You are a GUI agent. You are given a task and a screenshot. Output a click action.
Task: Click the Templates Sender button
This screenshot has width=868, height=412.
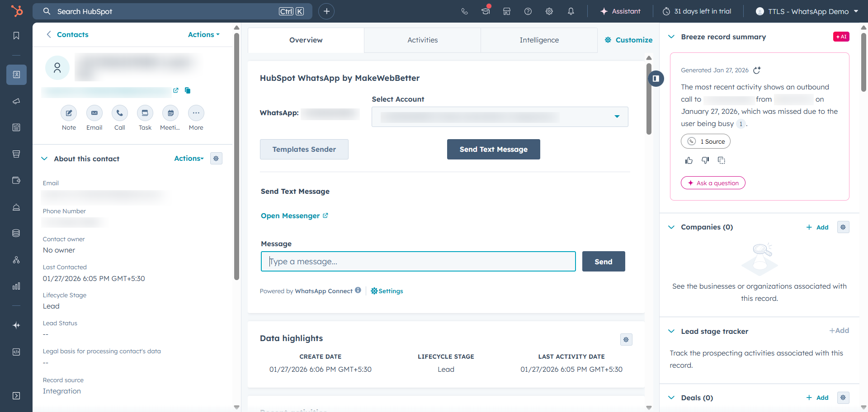(x=304, y=150)
